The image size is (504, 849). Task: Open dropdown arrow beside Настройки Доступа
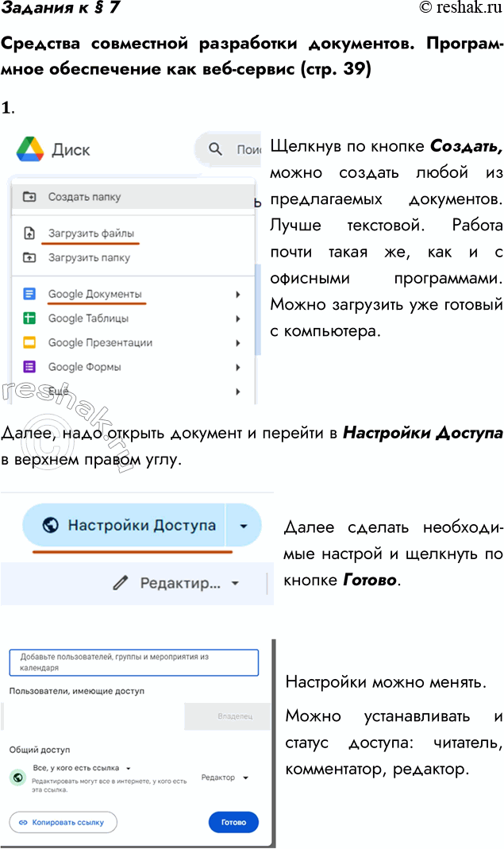(x=244, y=525)
